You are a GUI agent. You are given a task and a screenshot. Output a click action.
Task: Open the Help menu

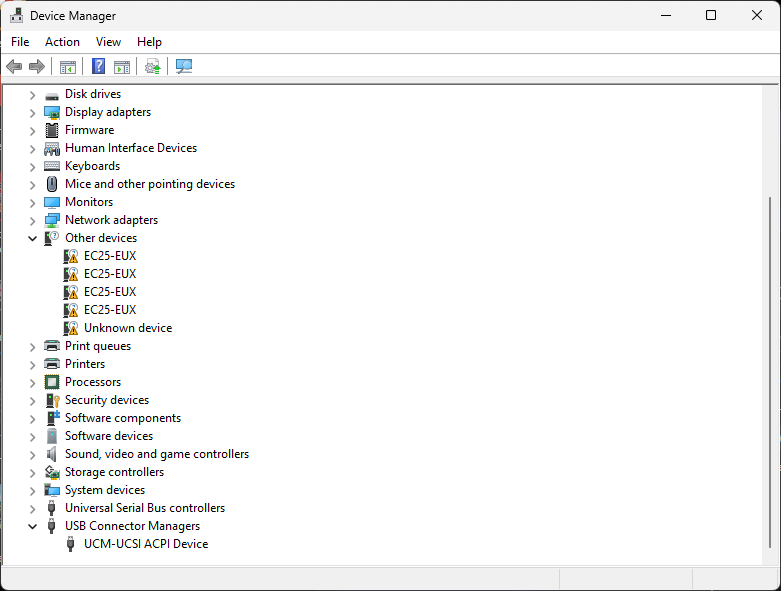point(149,42)
